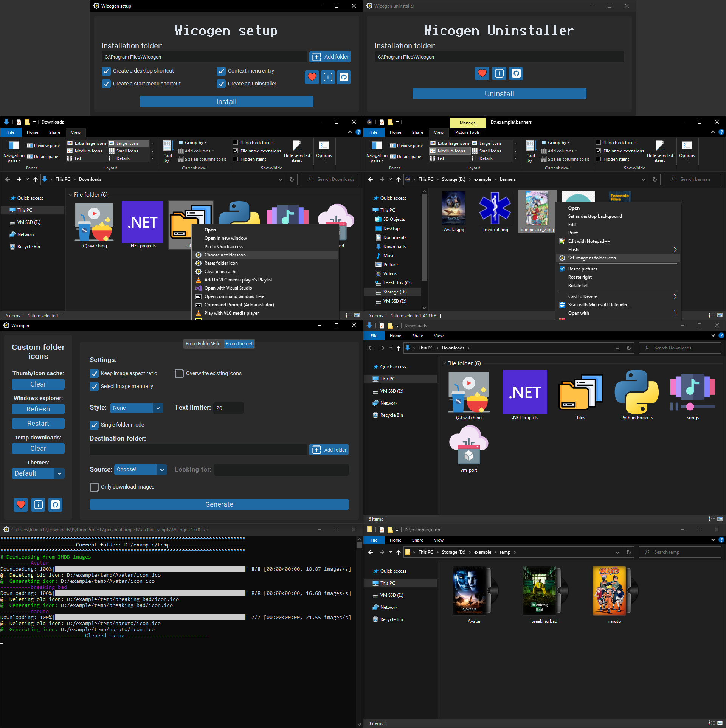Toggle Single folder mode checkbox
The image size is (726, 728).
point(94,425)
